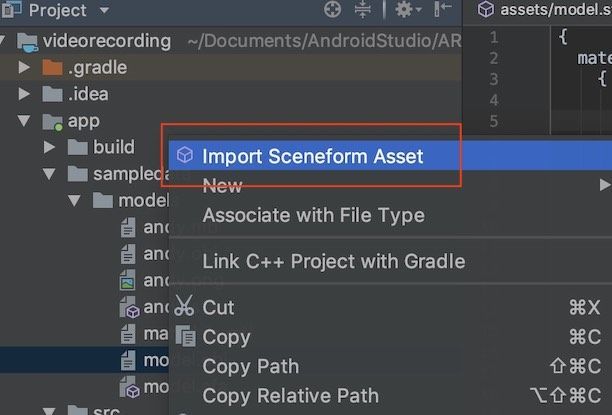This screenshot has width=612, height=415.
Task: Click the scissors Cut icon
Action: click(x=184, y=307)
